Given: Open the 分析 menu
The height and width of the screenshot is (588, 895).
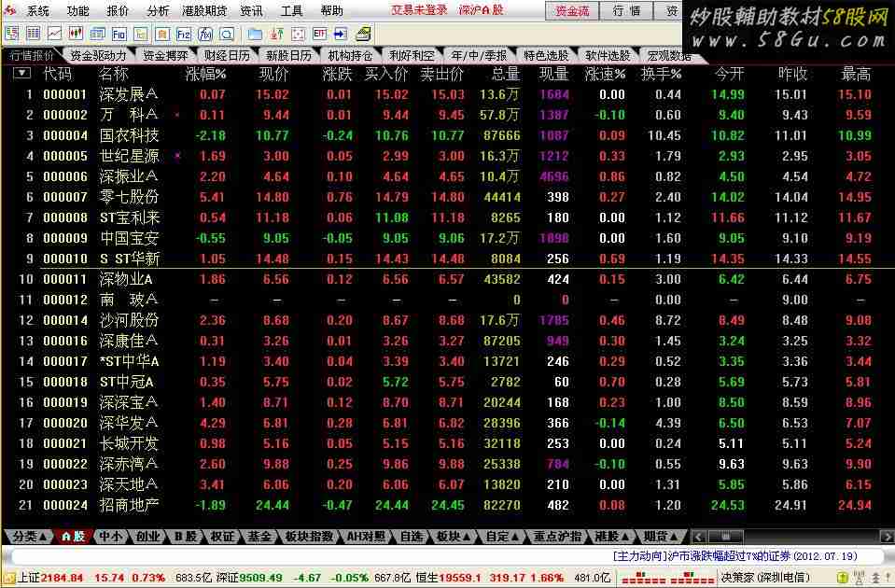Looking at the screenshot, I should [x=158, y=10].
